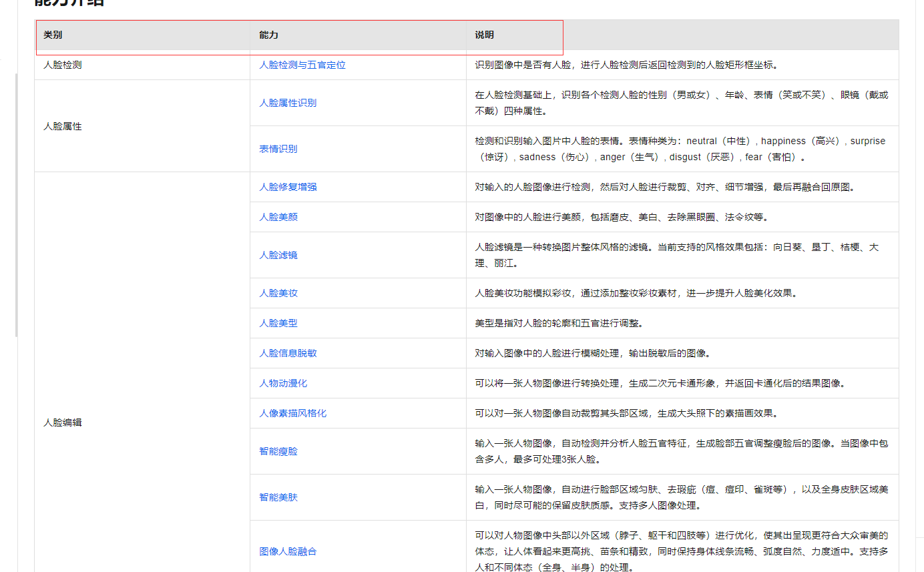
Task: Click description starting 输入一张人物图像，自动进行脸部区域匀肤
Action: click(x=682, y=497)
